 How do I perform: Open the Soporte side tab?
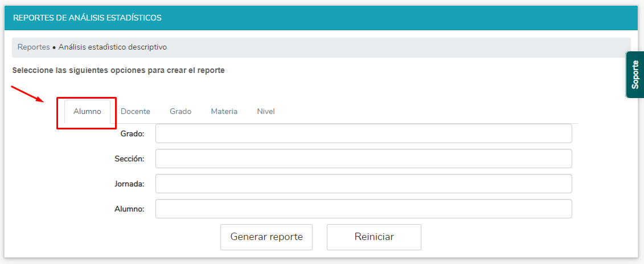click(635, 75)
